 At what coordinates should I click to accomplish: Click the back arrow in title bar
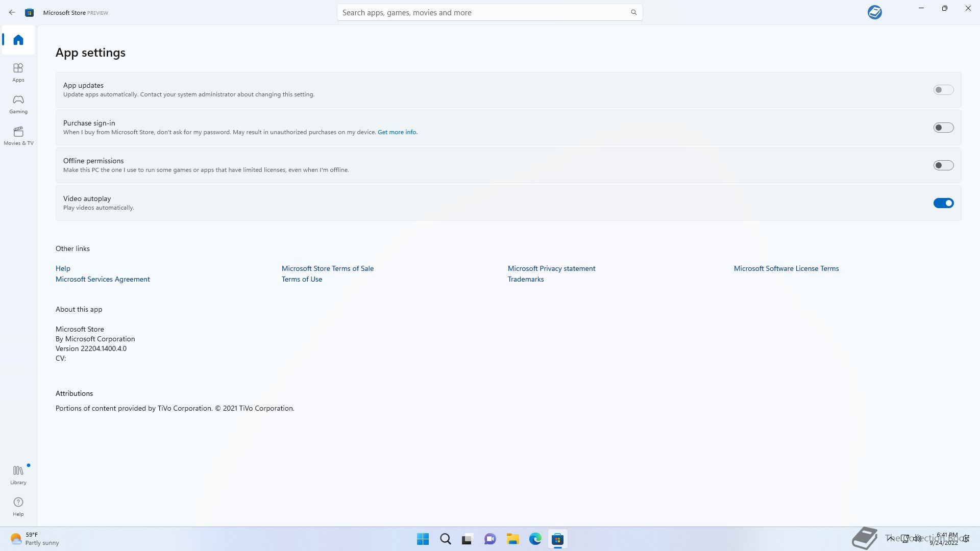12,12
